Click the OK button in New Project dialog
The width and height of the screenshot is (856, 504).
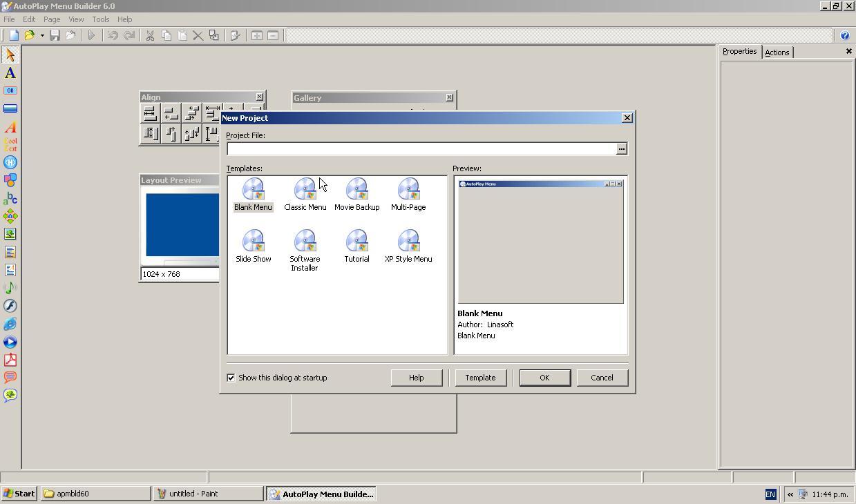(x=544, y=378)
